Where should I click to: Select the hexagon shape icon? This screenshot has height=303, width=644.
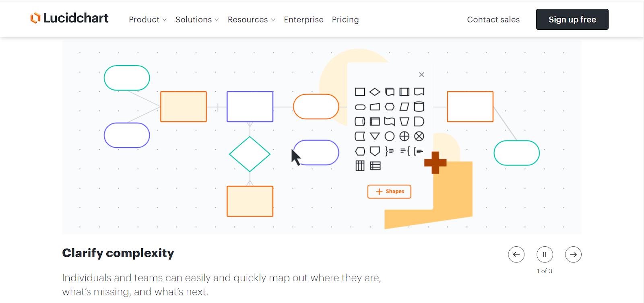point(389,106)
